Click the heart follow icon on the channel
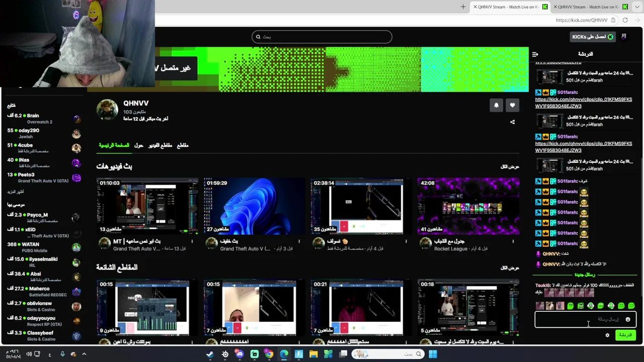644x362 pixels. 512,105
